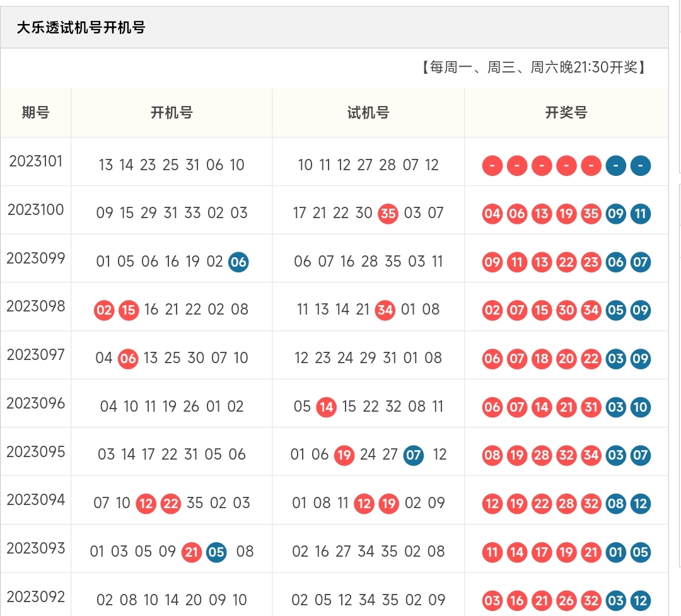Select issue number 2023097
Screen dimensions: 681x616
click(x=35, y=355)
